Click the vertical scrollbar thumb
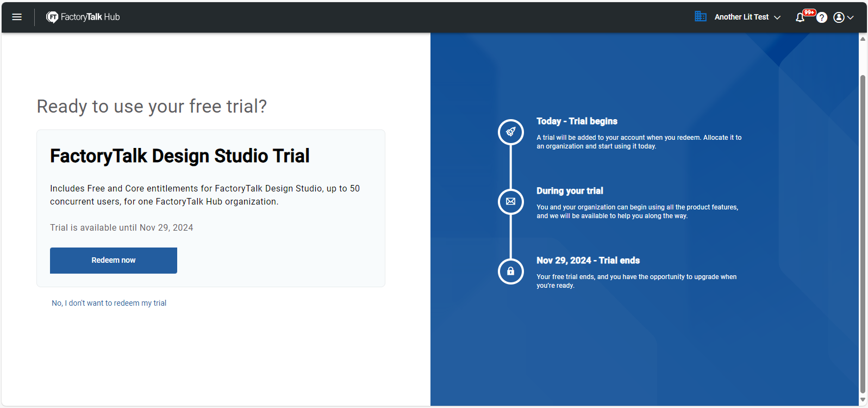 click(x=863, y=234)
